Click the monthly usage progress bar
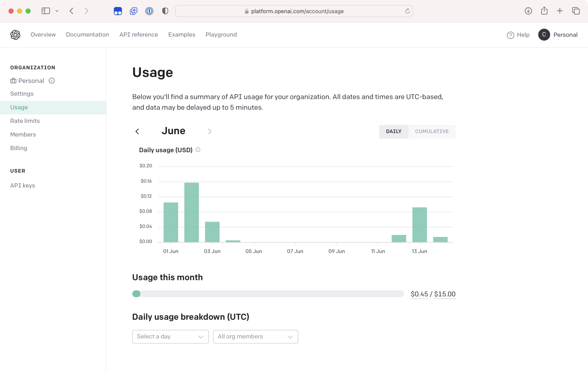This screenshot has height=372, width=588. (x=268, y=294)
